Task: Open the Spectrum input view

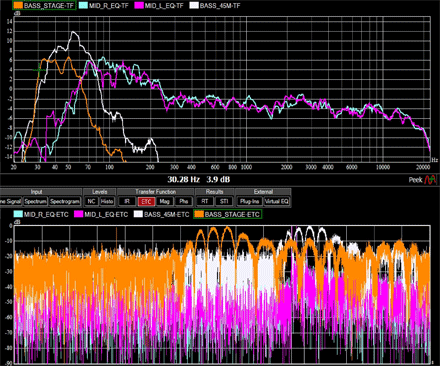Action: point(35,201)
